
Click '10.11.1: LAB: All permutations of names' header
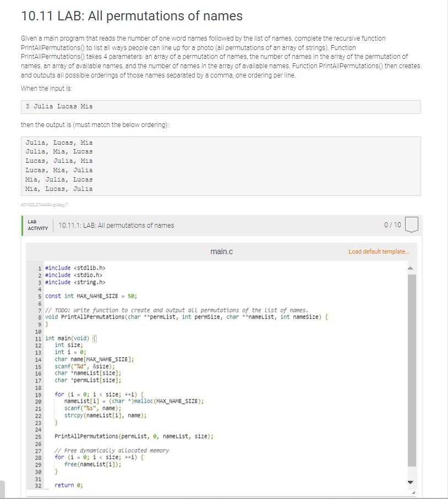(x=116, y=226)
